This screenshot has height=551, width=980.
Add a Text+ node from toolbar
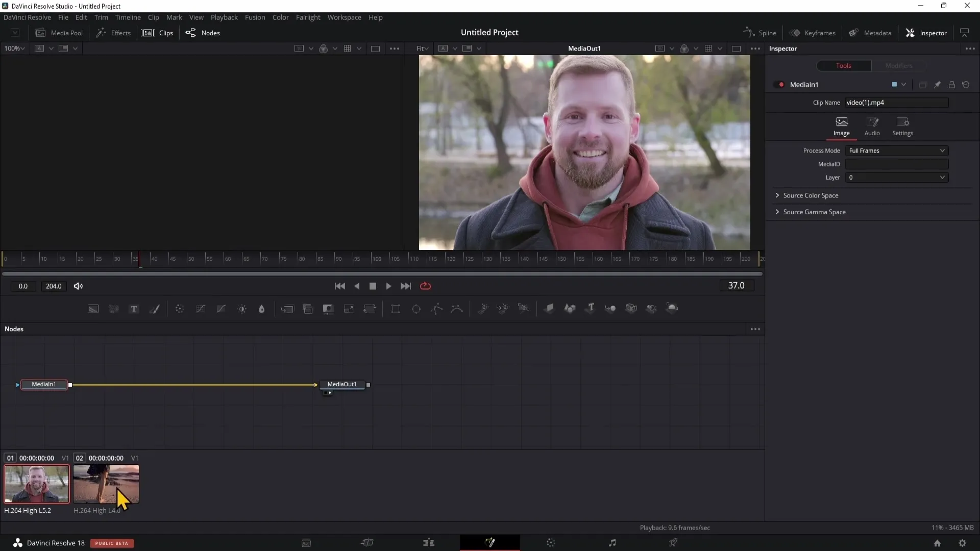(x=134, y=309)
